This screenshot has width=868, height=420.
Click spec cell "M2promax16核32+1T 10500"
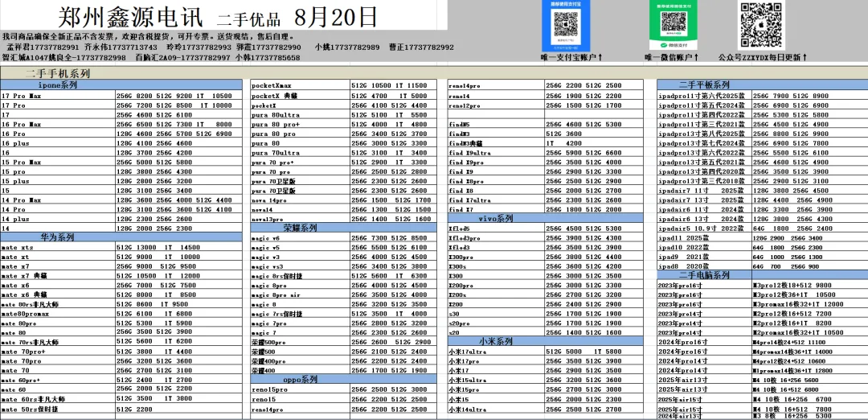click(x=810, y=332)
